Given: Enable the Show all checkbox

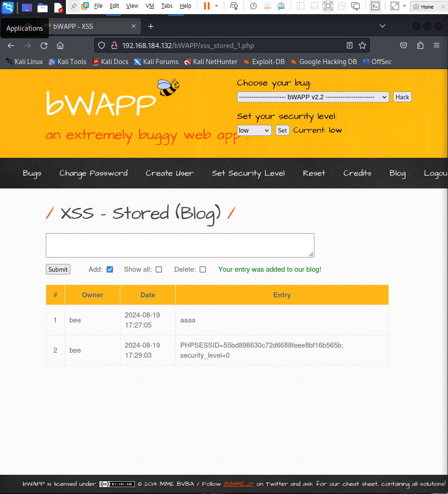Looking at the screenshot, I should point(159,269).
